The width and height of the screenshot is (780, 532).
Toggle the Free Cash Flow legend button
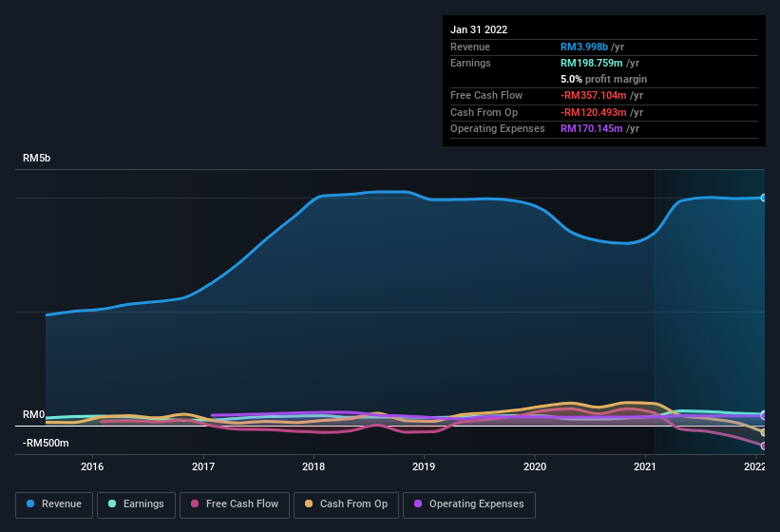click(x=235, y=504)
